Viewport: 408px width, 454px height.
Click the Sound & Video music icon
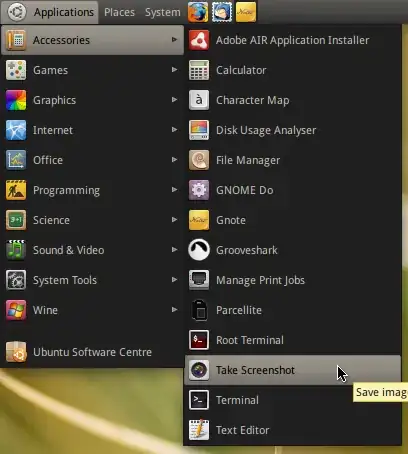click(16, 250)
